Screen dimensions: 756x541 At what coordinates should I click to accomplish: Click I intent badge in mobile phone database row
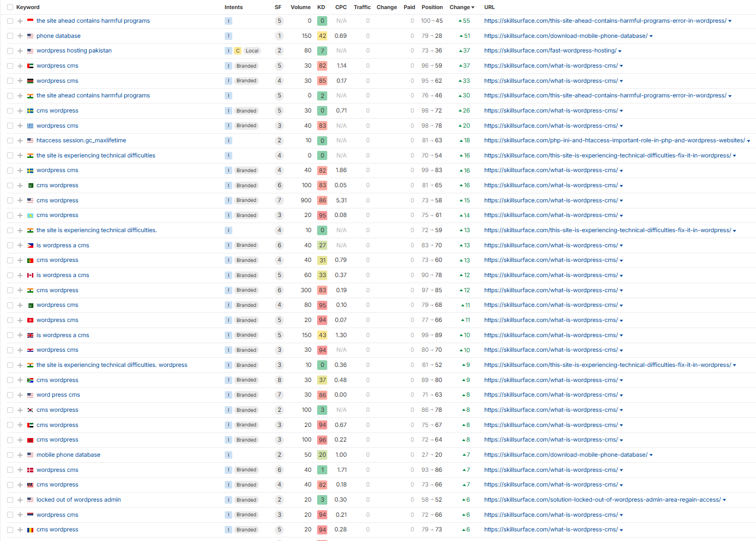[229, 455]
